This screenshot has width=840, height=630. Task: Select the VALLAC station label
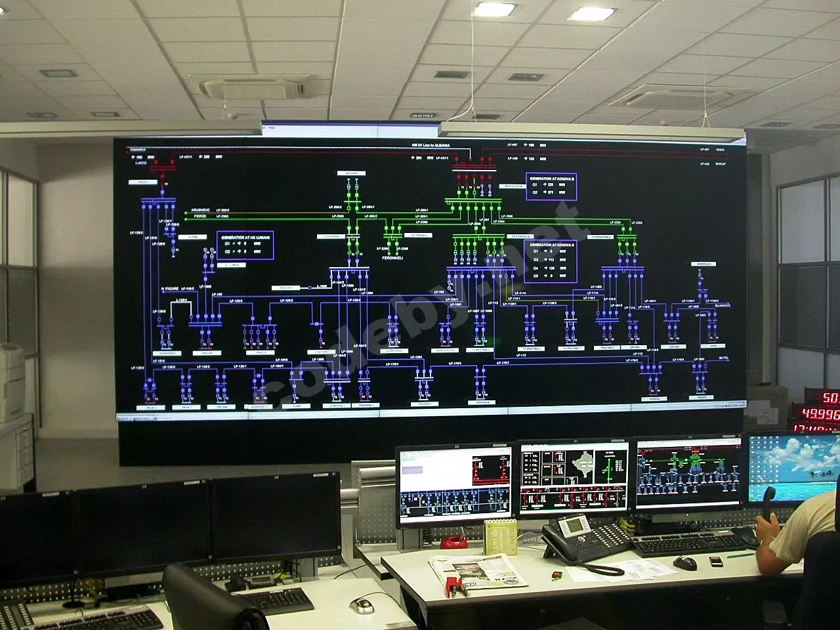point(207,353)
